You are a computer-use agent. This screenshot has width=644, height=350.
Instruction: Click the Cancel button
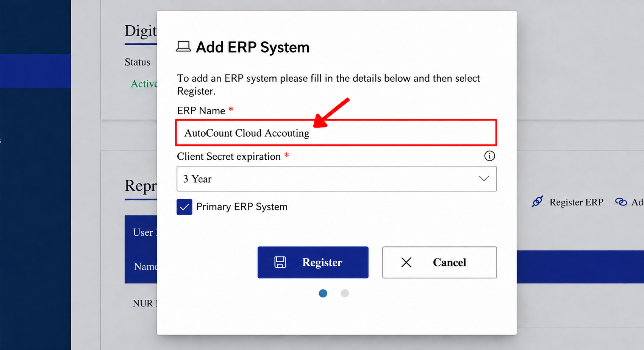coord(439,262)
